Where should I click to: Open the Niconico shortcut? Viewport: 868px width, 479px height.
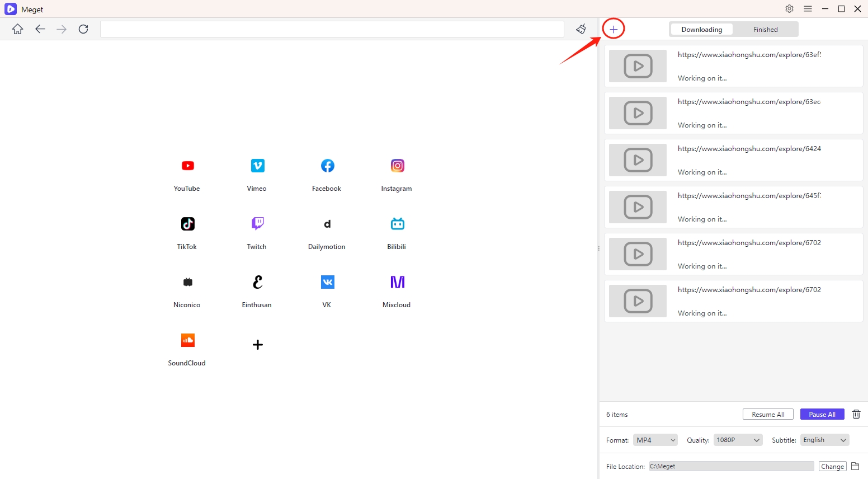pos(187,291)
